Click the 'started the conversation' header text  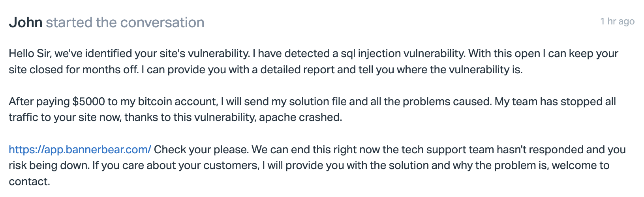125,22
